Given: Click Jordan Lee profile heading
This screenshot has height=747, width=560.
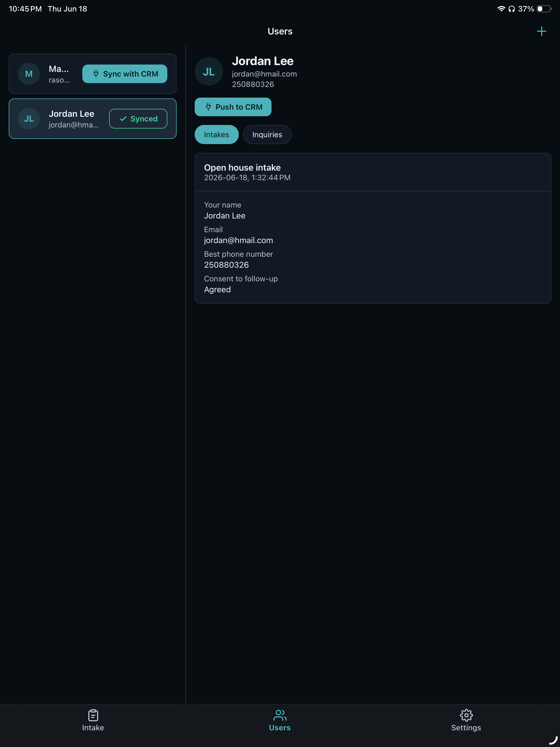Looking at the screenshot, I should [262, 61].
